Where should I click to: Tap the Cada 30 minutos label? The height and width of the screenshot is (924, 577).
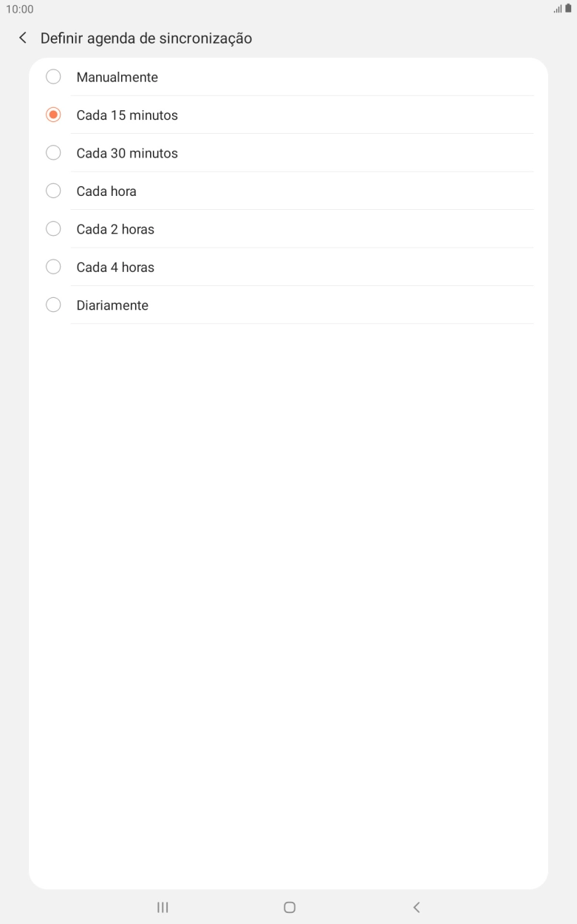127,153
